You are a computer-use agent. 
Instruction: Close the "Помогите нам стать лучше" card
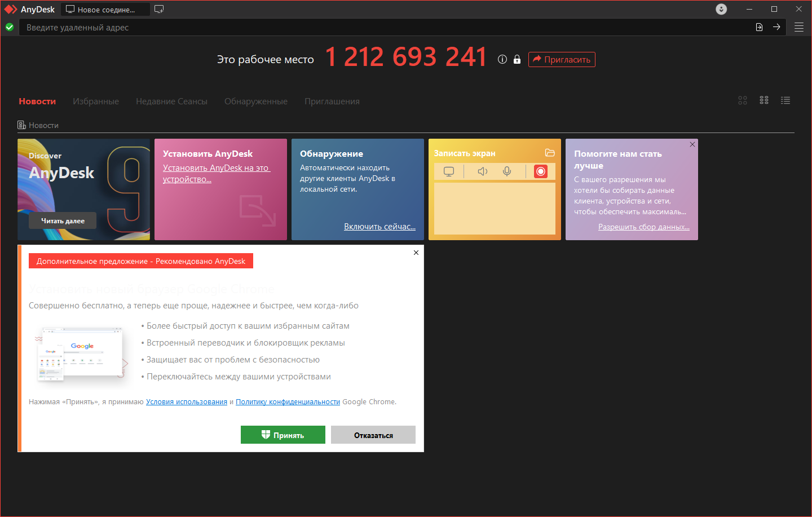[x=692, y=144]
